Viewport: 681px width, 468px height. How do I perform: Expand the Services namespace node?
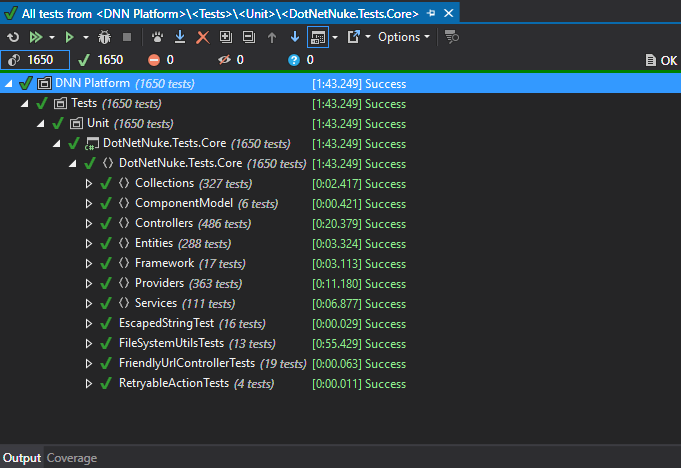point(89,303)
